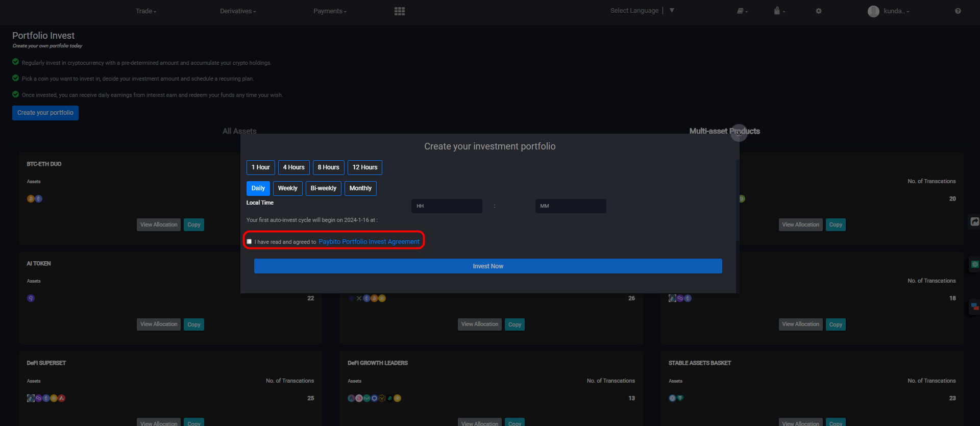Open the apps grid icon in navbar
Screen dimensions: 980x426
pyautogui.click(x=399, y=11)
